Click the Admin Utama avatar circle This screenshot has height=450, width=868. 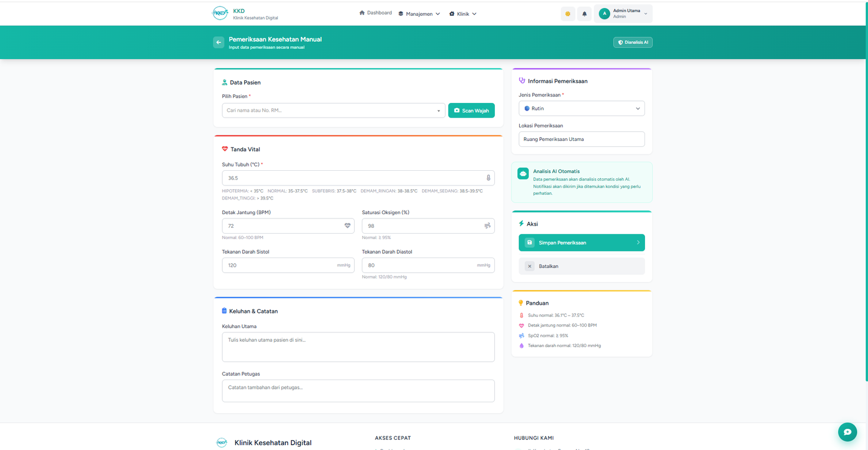[x=604, y=14]
